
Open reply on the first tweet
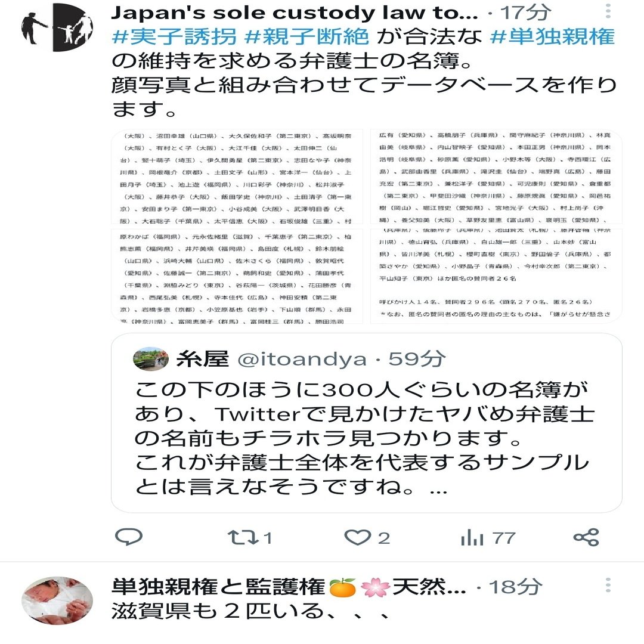tap(129, 537)
